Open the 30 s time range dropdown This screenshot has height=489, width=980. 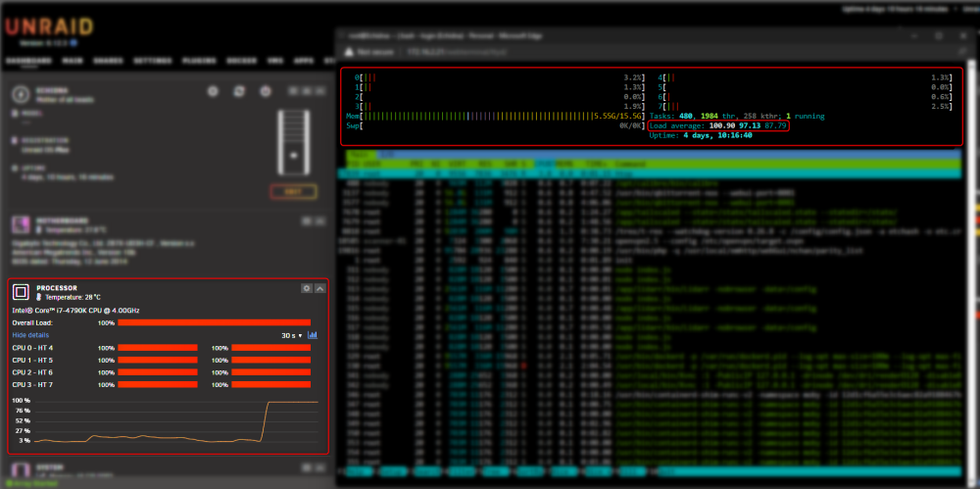(x=291, y=336)
